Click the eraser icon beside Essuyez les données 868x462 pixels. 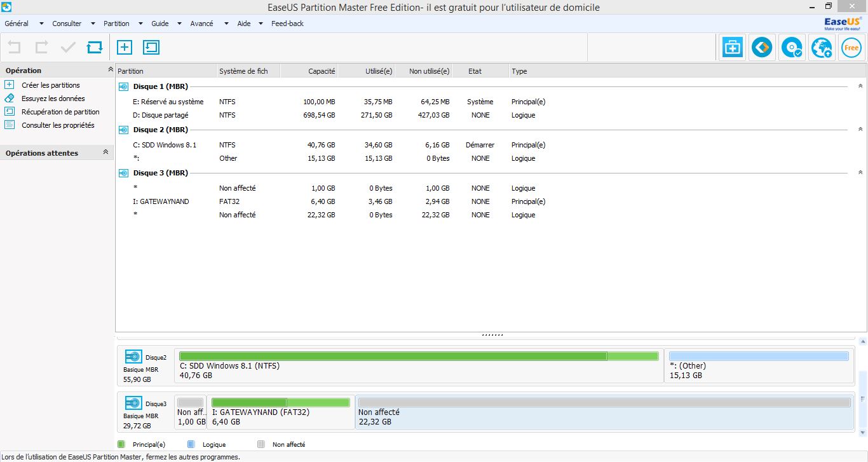[9, 98]
